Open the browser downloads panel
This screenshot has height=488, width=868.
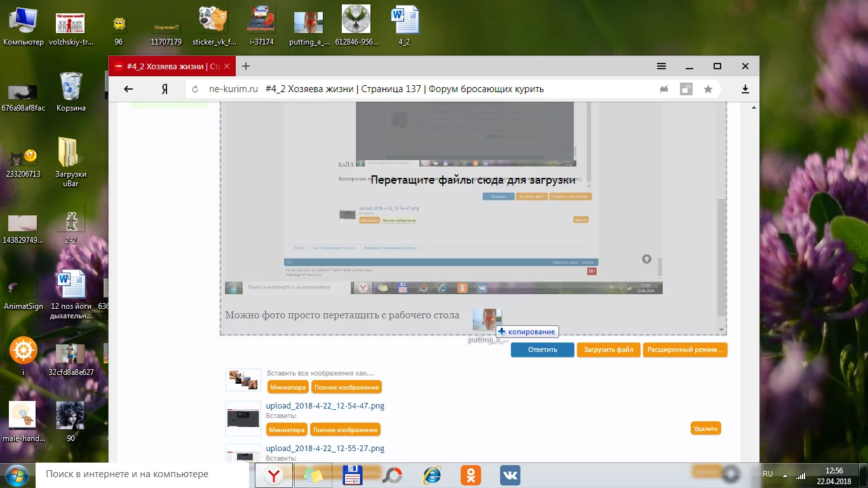[746, 89]
